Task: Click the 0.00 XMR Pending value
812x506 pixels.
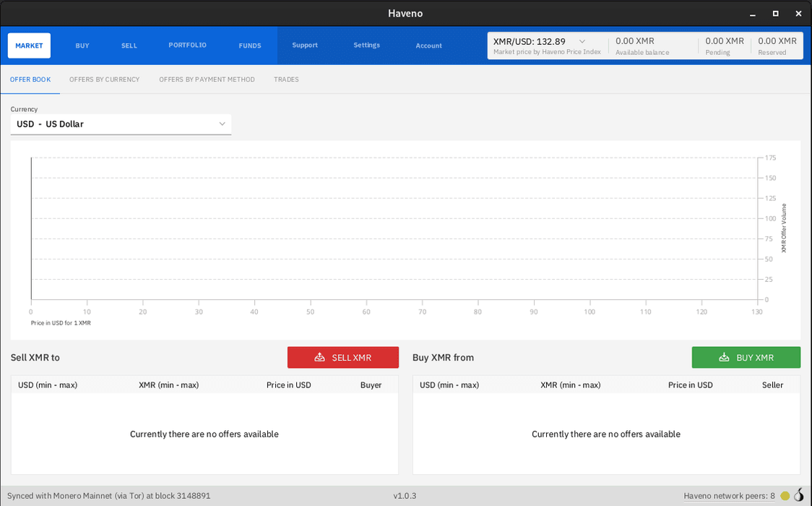Action: [725, 41]
